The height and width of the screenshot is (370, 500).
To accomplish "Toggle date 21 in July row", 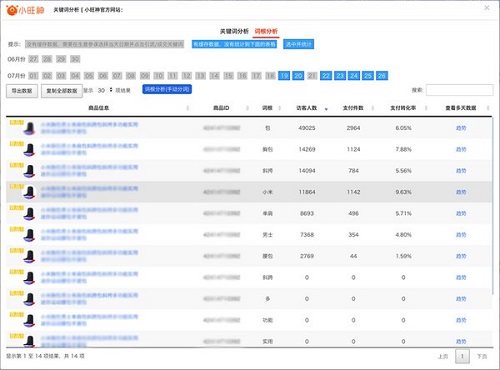I will (312, 76).
